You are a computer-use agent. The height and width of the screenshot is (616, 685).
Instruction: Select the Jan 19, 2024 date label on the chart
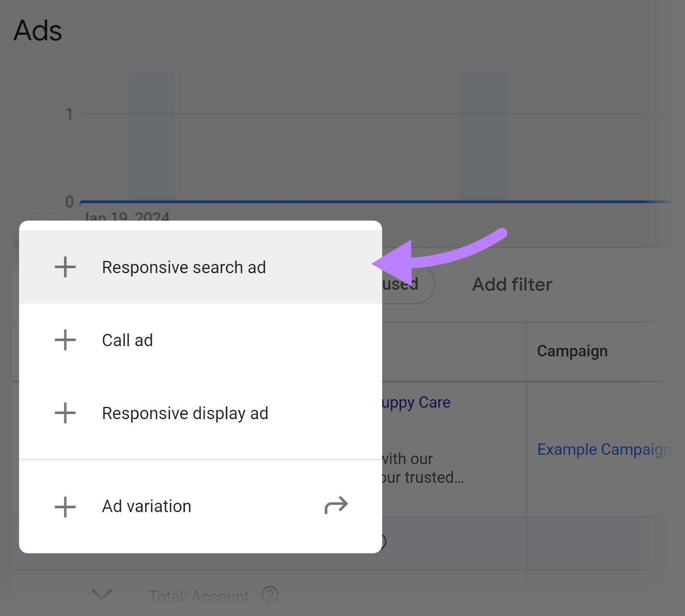click(x=127, y=217)
